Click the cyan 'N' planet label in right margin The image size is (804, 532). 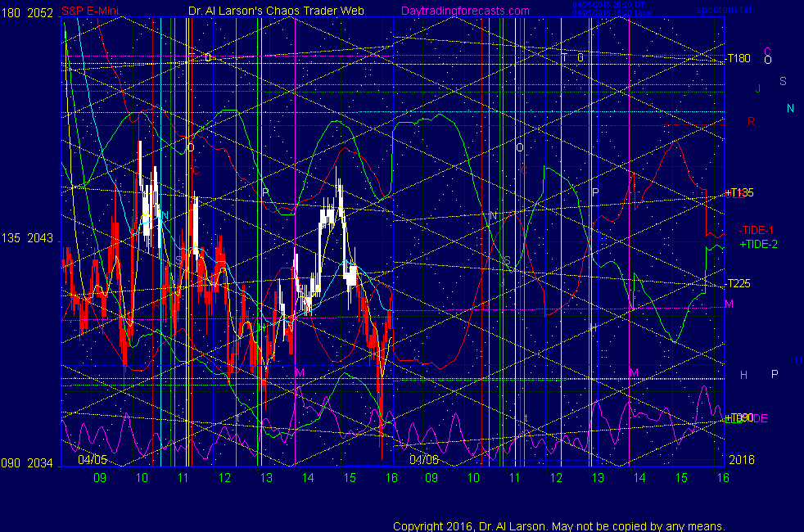(x=790, y=108)
